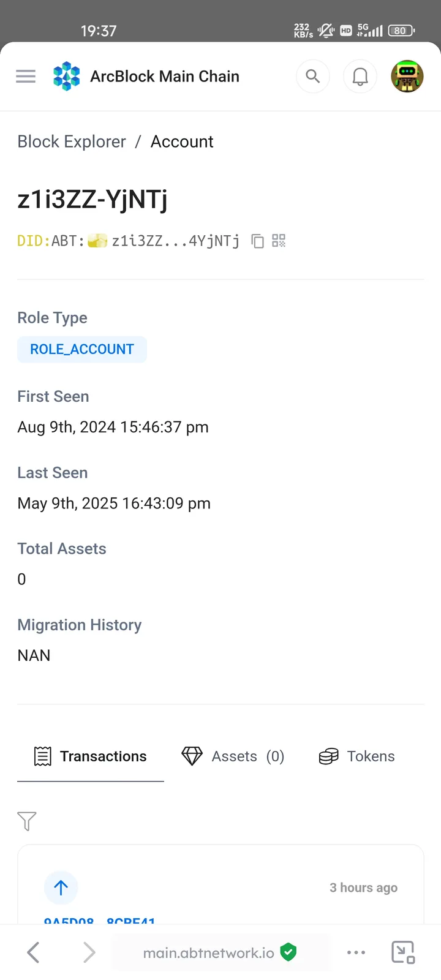Go to Block Explorer breadcrumb
The height and width of the screenshot is (980, 441).
click(x=72, y=141)
